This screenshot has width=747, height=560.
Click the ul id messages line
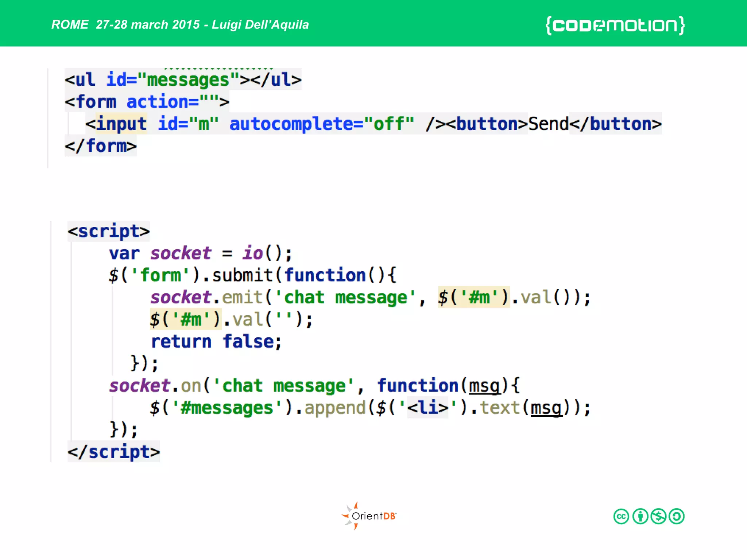[x=183, y=79]
